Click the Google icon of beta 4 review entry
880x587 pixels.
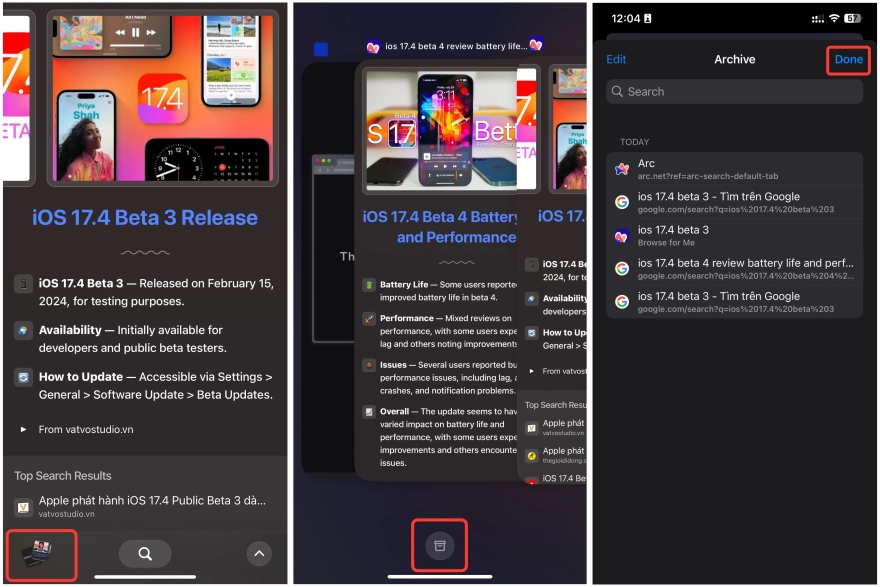pyautogui.click(x=622, y=268)
